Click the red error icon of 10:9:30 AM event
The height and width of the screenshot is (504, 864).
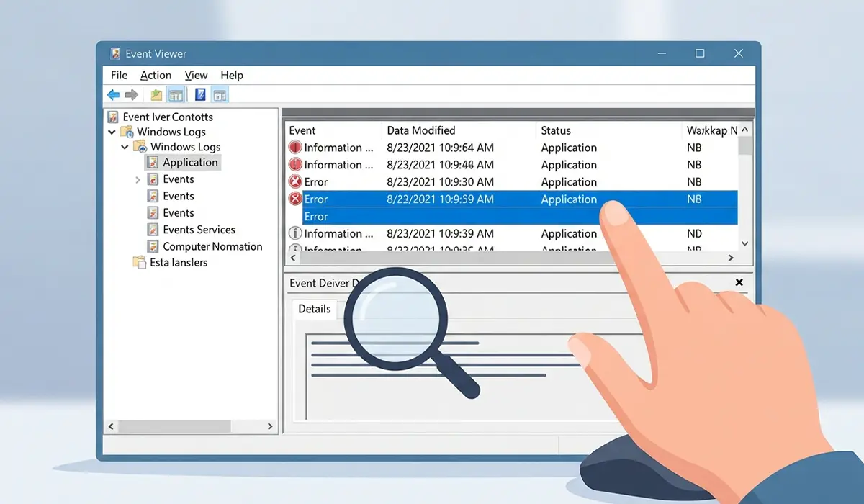point(295,182)
